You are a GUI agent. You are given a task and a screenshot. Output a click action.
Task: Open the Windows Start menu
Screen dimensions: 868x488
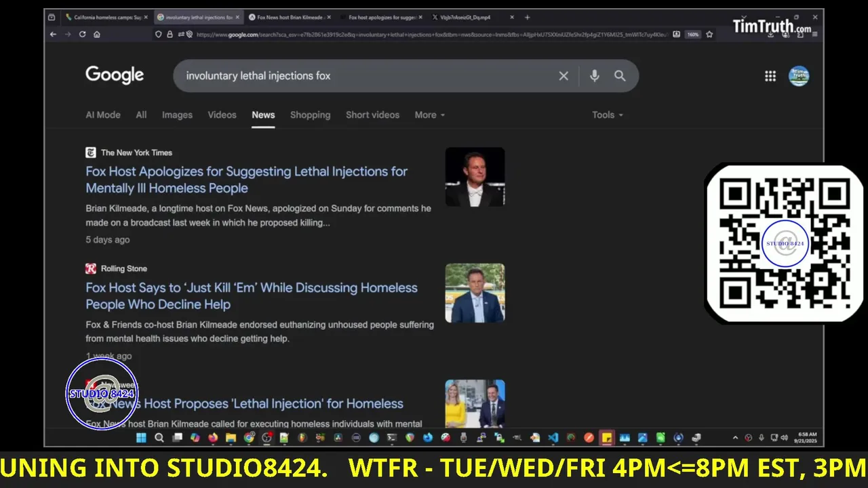click(x=141, y=438)
